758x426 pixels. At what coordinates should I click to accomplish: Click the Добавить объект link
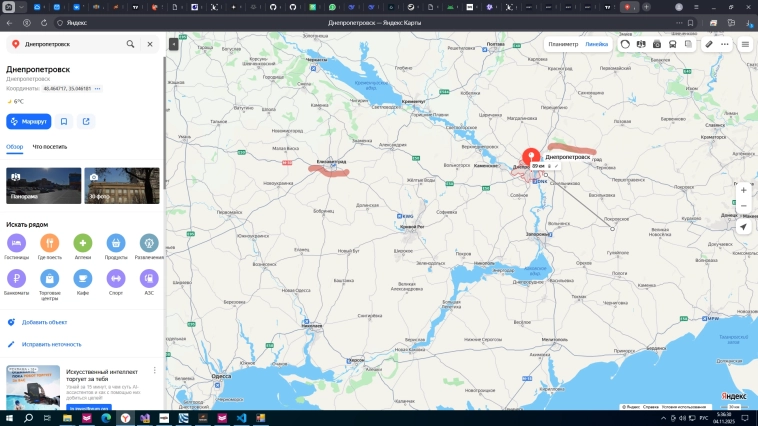[x=44, y=322]
